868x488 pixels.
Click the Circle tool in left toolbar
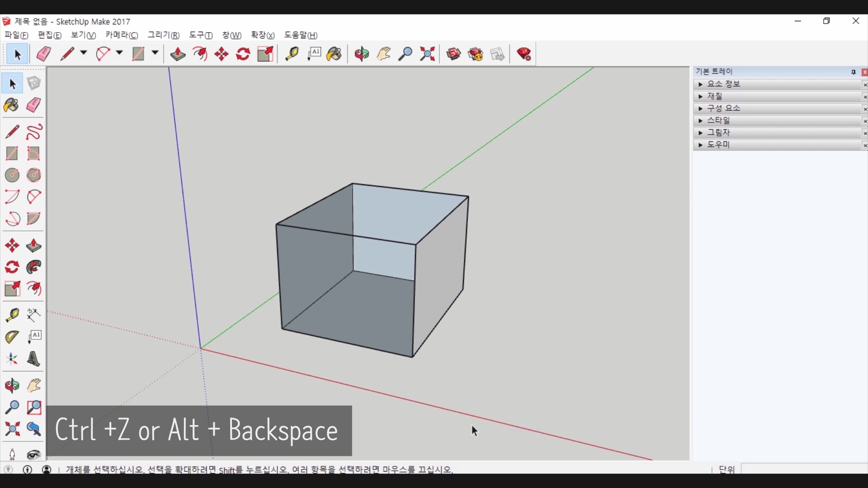pyautogui.click(x=12, y=175)
